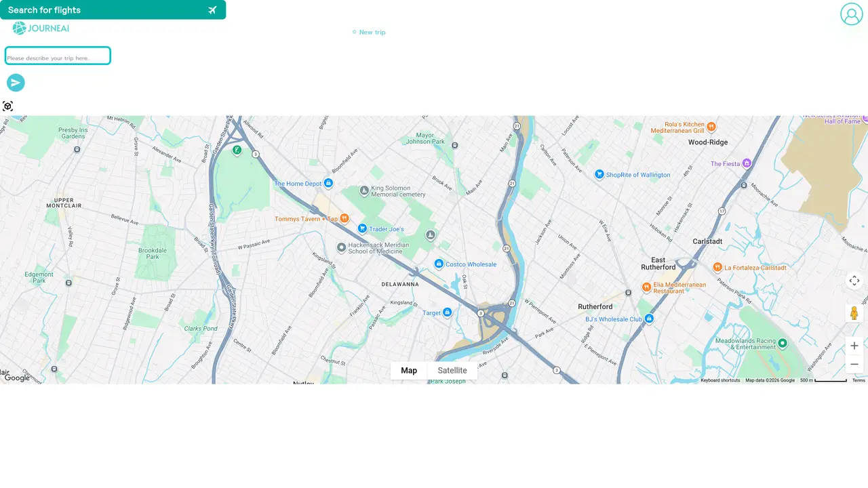Image resolution: width=868 pixels, height=488 pixels.
Task: Switch to Satellite view
Action: 452,371
